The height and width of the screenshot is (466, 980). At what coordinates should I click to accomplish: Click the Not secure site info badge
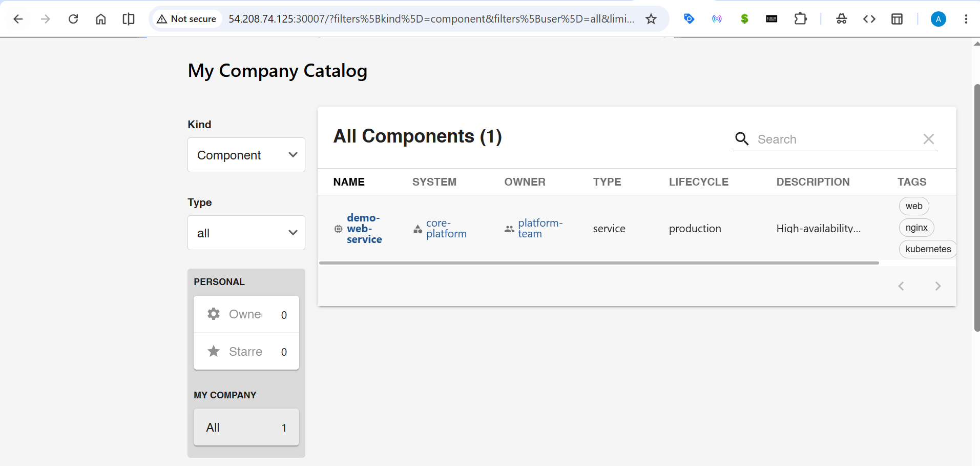[x=186, y=19]
